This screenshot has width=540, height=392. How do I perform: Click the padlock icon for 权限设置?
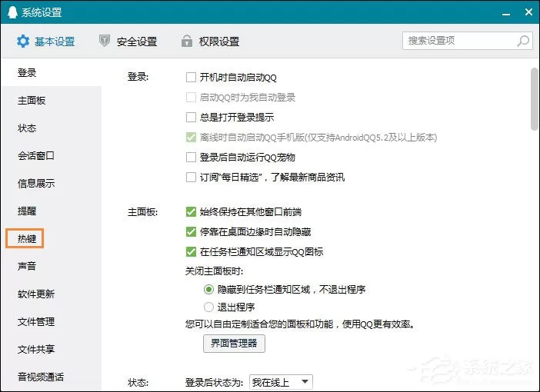tap(187, 41)
